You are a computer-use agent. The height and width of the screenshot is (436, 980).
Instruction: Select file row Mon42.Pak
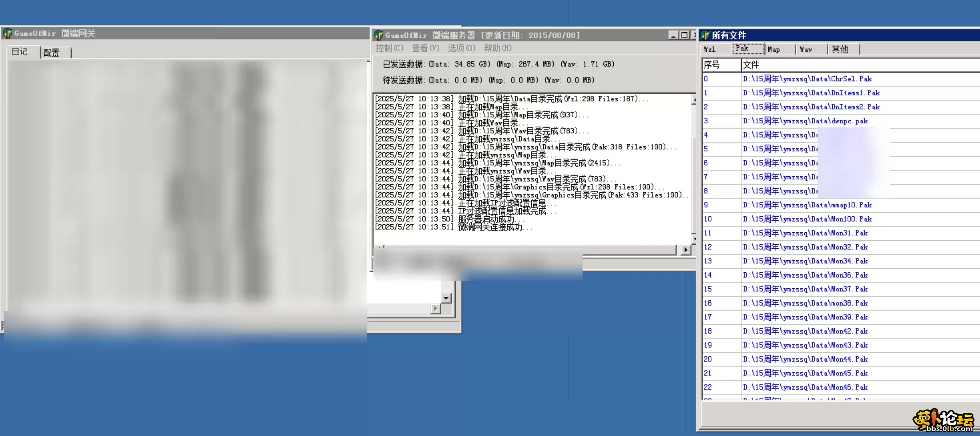point(841,331)
